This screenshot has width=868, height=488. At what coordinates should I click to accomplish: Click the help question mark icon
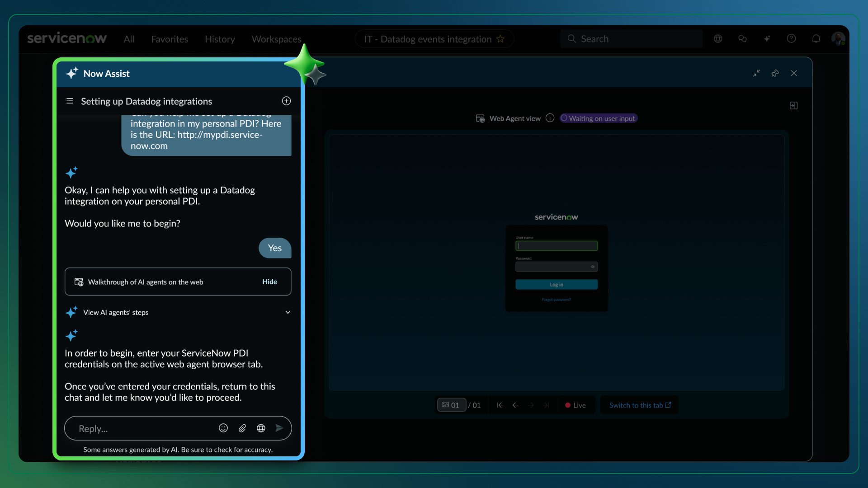pos(791,39)
